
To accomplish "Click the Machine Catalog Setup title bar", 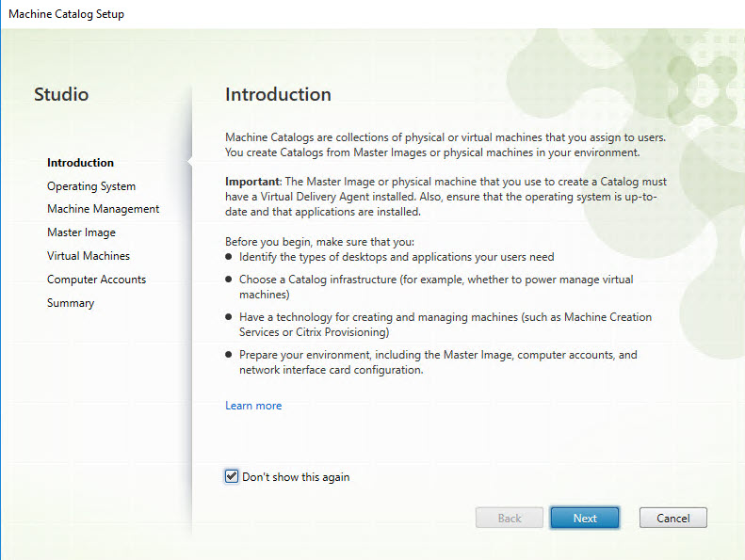I will coord(66,14).
